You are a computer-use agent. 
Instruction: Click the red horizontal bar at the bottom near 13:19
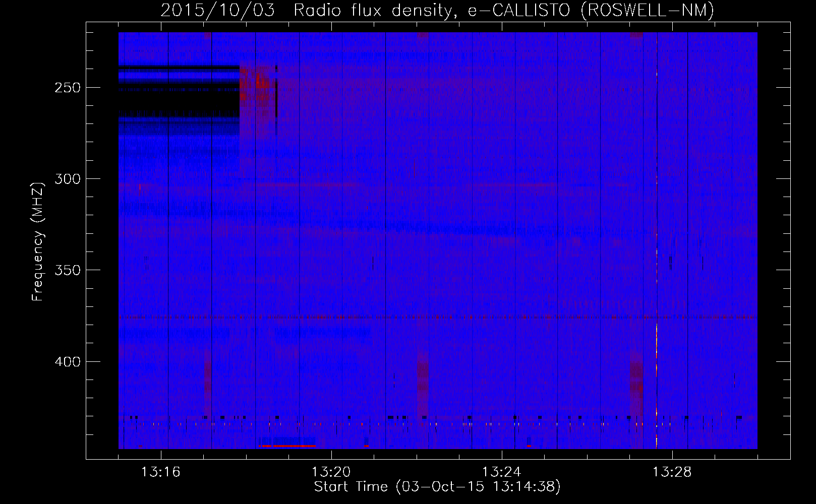pyautogui.click(x=288, y=446)
